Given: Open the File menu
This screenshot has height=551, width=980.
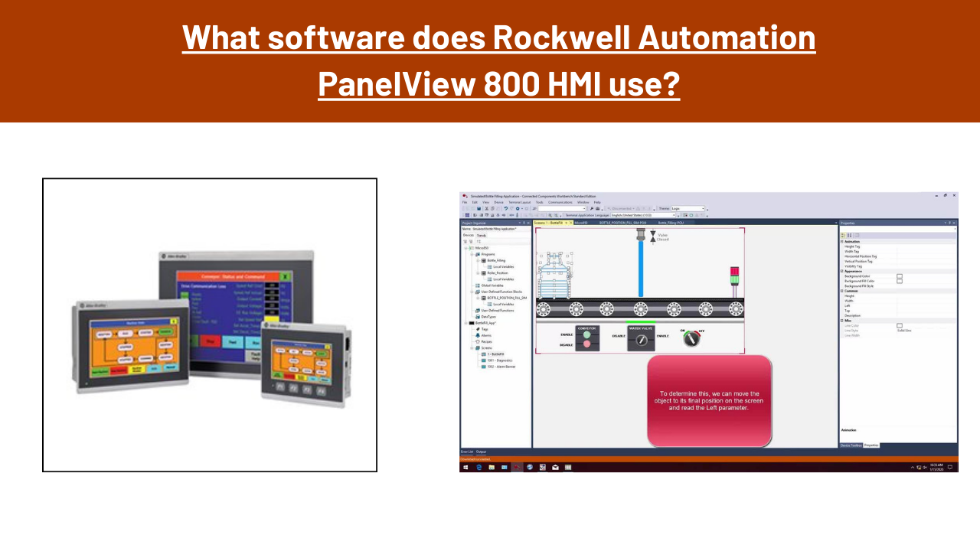Looking at the screenshot, I should point(465,202).
